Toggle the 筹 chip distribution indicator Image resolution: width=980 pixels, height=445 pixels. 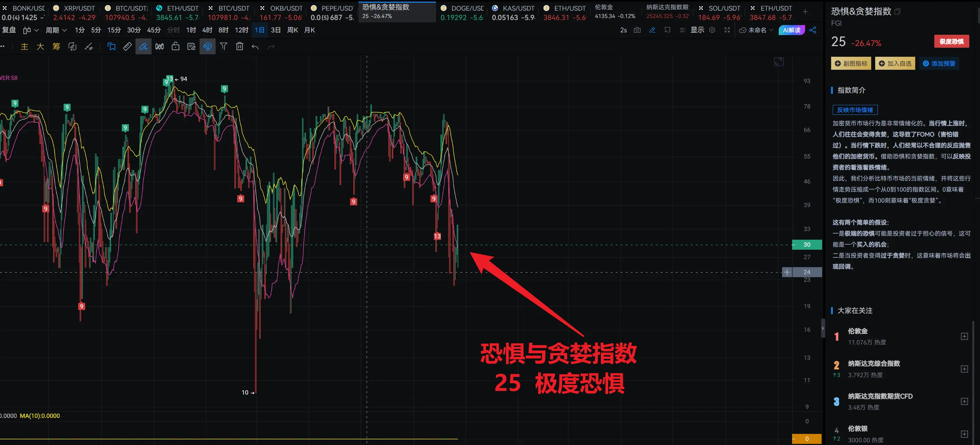tap(56, 46)
